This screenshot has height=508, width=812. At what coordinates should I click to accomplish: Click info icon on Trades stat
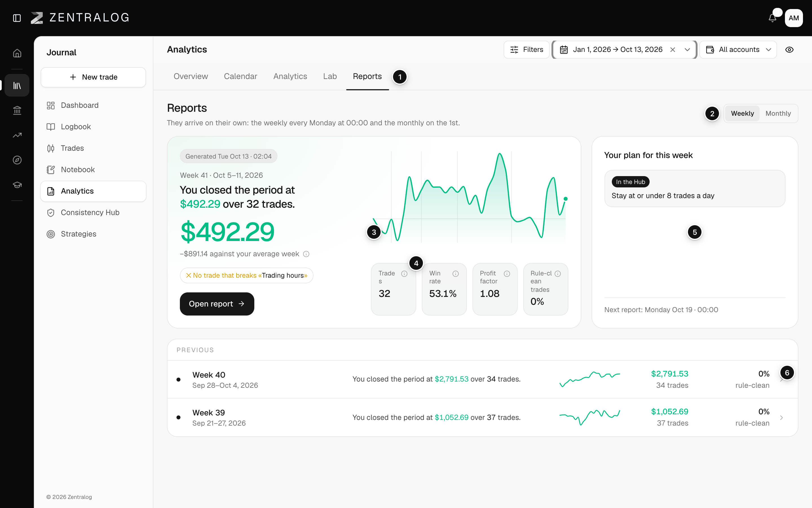tap(404, 274)
